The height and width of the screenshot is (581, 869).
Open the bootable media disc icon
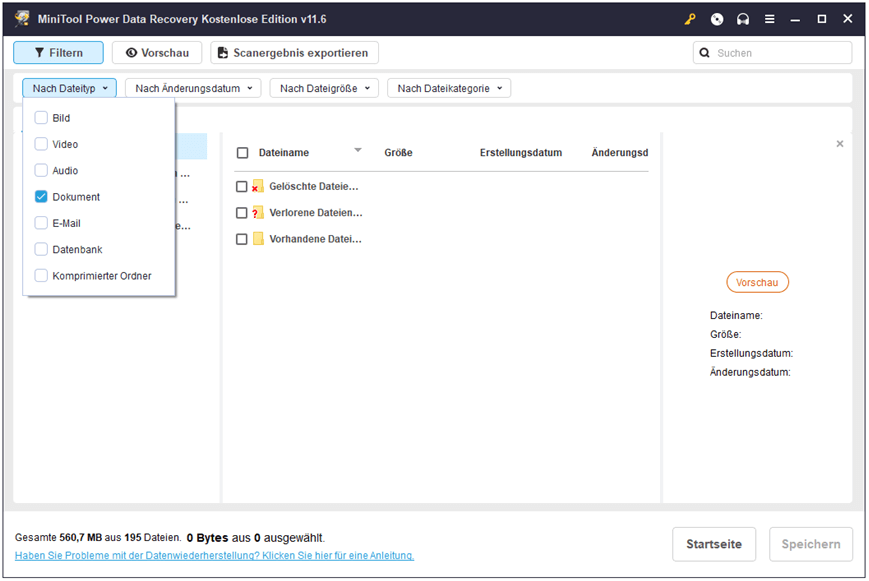pyautogui.click(x=716, y=18)
